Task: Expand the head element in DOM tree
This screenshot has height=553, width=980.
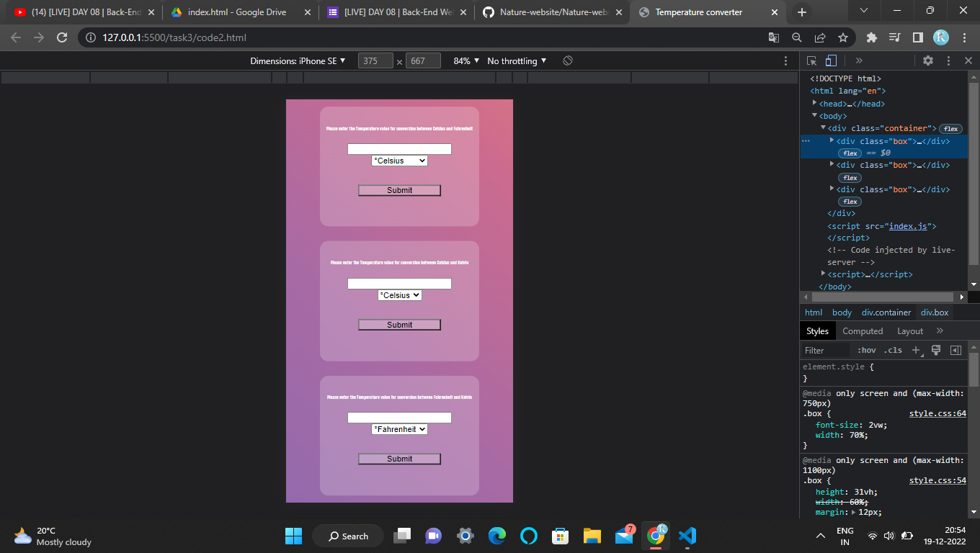Action: pyautogui.click(x=814, y=103)
